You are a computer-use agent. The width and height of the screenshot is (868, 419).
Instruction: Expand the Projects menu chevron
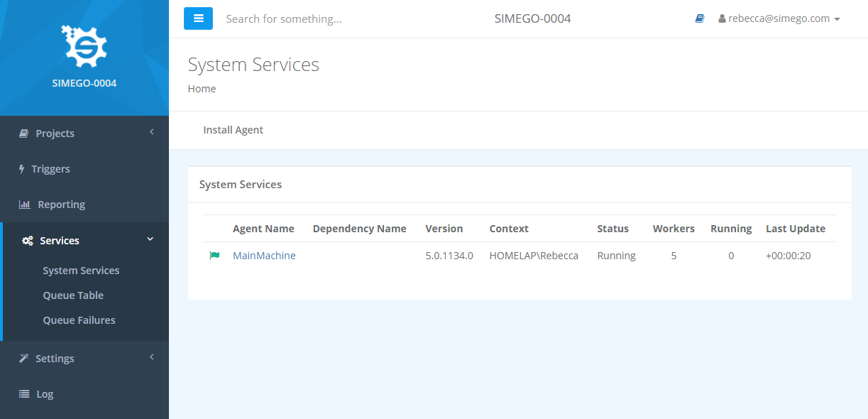click(151, 132)
